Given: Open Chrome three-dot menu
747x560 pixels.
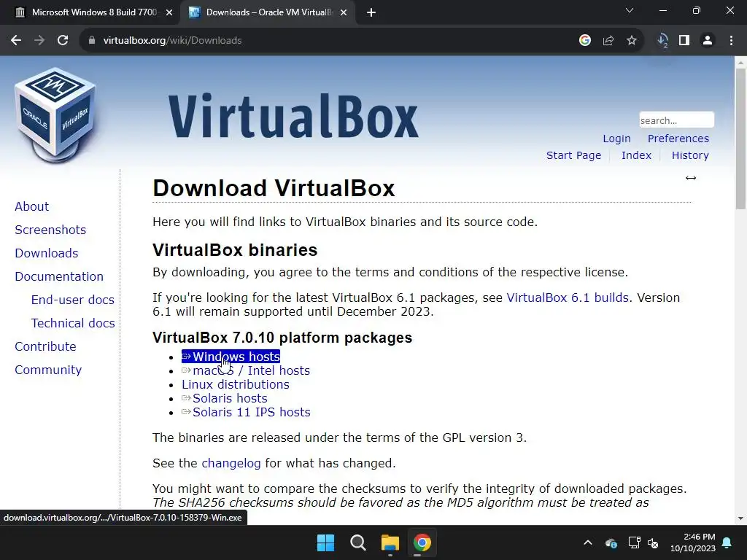Looking at the screenshot, I should (731, 41).
